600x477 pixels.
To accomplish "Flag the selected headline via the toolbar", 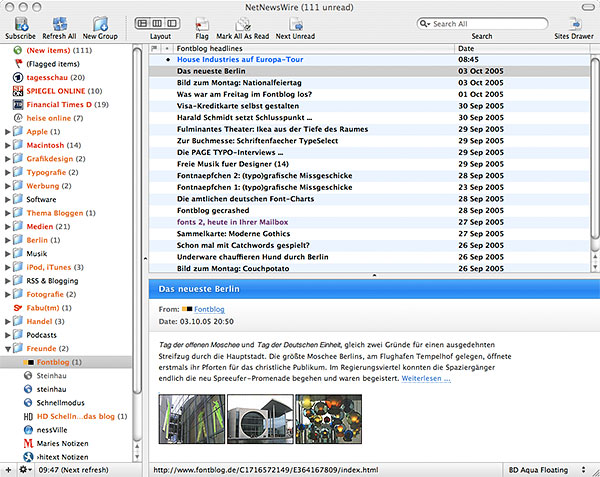I will (202, 25).
